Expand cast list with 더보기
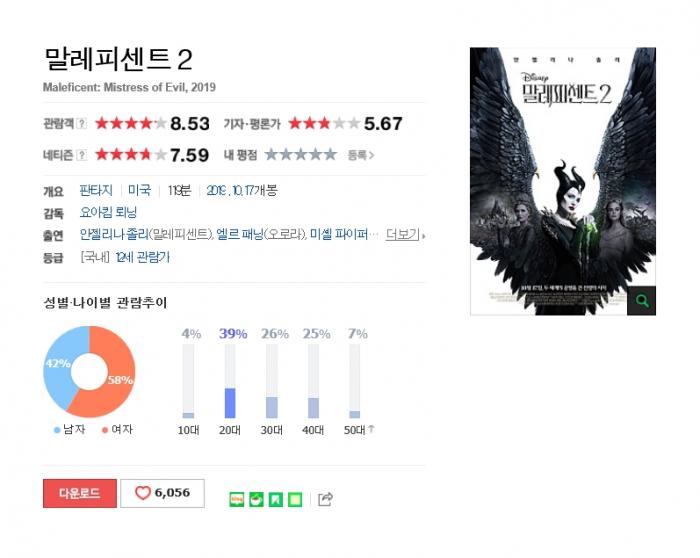Image resolution: width=700 pixels, height=558 pixels. 405,234
